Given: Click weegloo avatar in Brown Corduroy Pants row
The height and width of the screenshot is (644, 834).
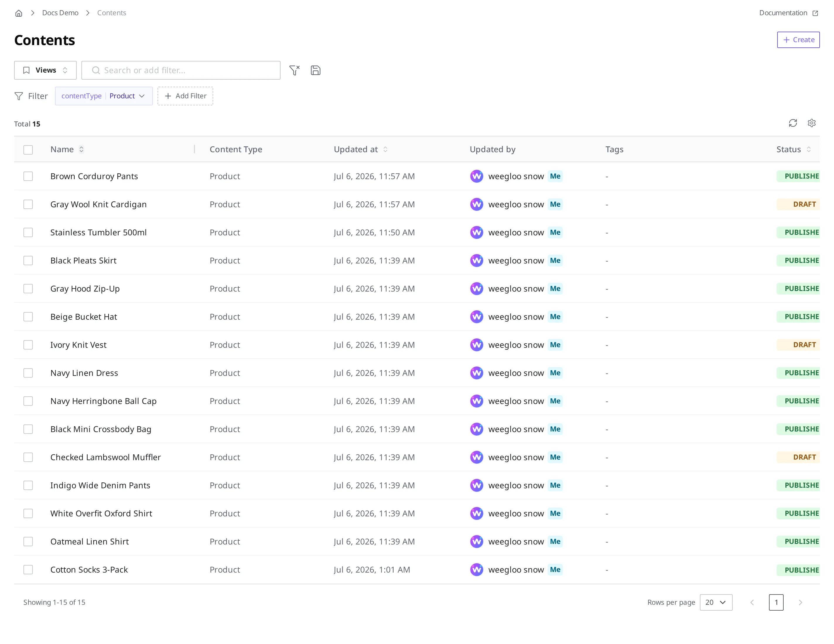Looking at the screenshot, I should (476, 176).
